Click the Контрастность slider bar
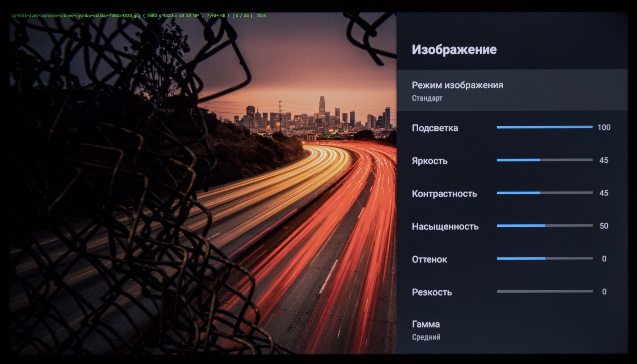This screenshot has width=637, height=364. [x=544, y=193]
